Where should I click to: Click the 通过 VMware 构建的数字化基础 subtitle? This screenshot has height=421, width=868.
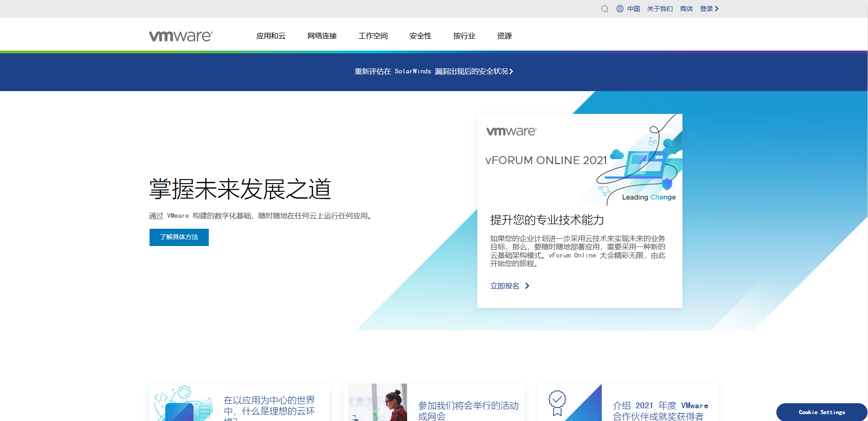[x=261, y=216]
